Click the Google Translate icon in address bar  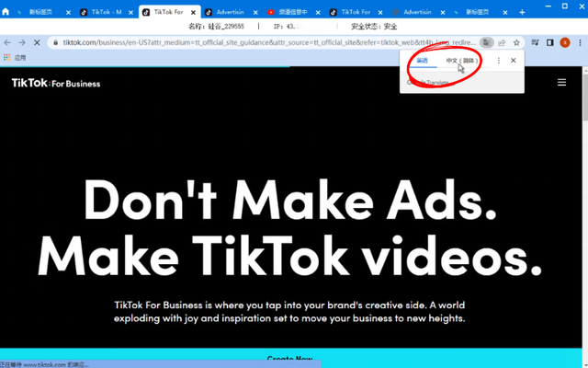pos(488,42)
